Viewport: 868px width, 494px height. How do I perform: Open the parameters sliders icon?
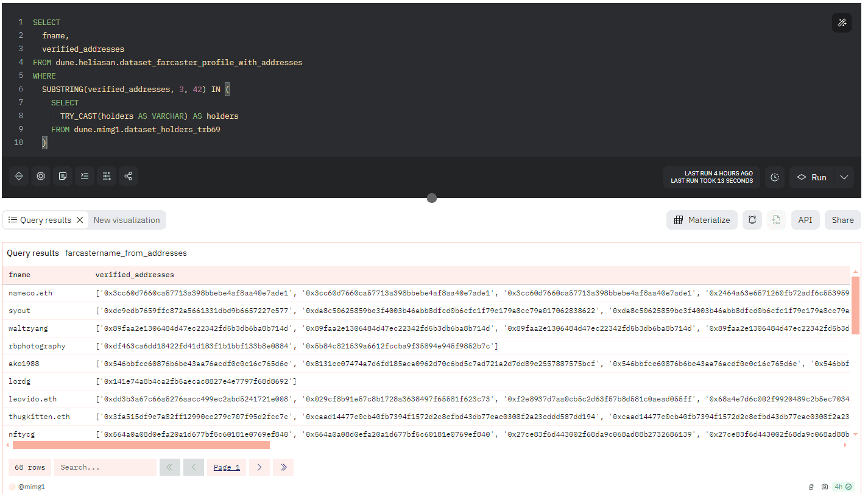[x=107, y=176]
